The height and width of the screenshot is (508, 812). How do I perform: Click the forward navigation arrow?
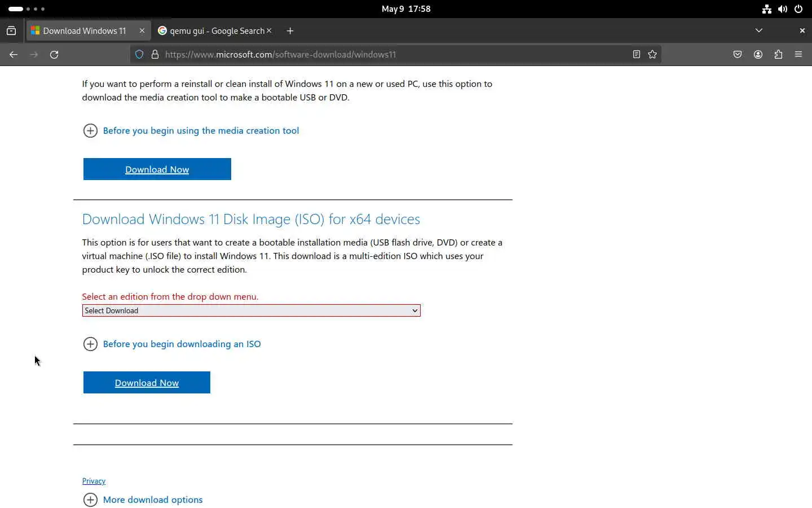[34, 55]
